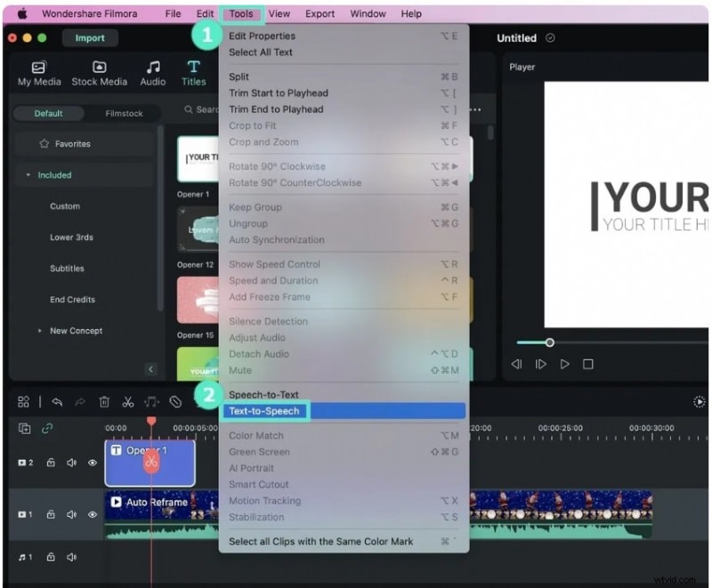Click the Import button

coord(90,37)
